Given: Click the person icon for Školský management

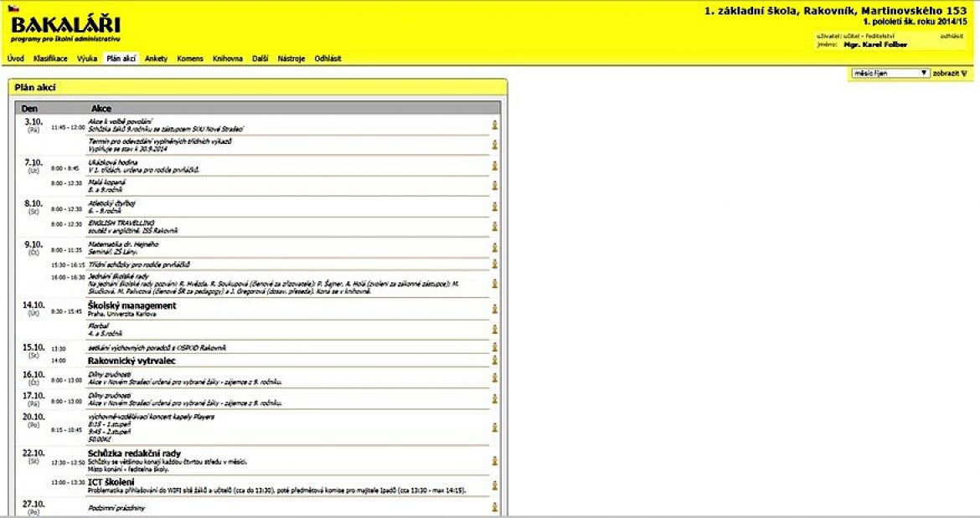Looking at the screenshot, I should pyautogui.click(x=494, y=309).
